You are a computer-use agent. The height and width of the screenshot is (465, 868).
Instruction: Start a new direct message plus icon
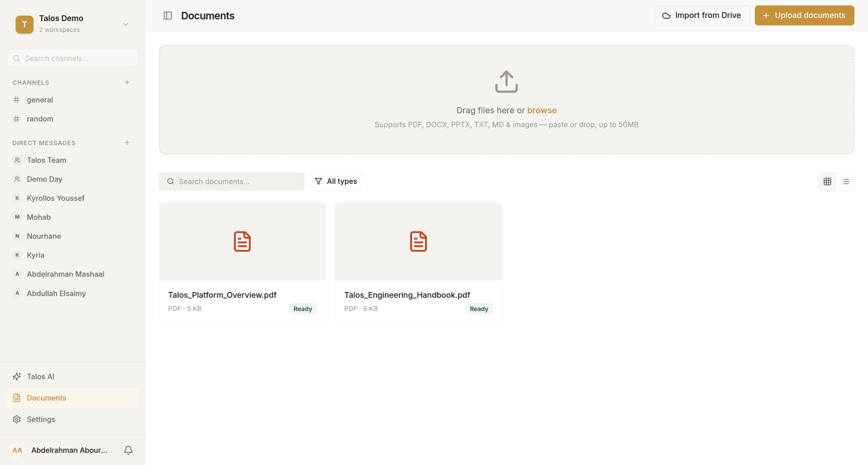coord(127,143)
